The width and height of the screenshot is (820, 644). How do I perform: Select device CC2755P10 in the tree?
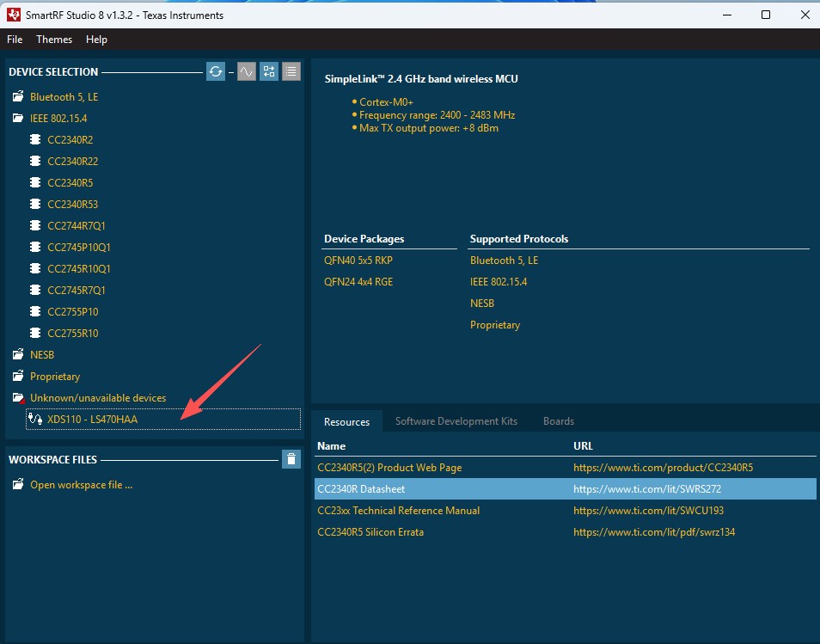[73, 311]
